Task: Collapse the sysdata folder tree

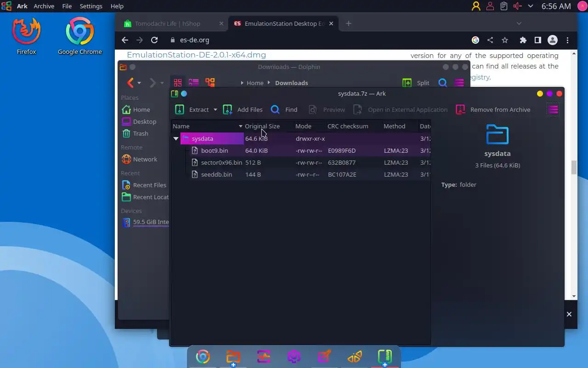Action: (176, 138)
